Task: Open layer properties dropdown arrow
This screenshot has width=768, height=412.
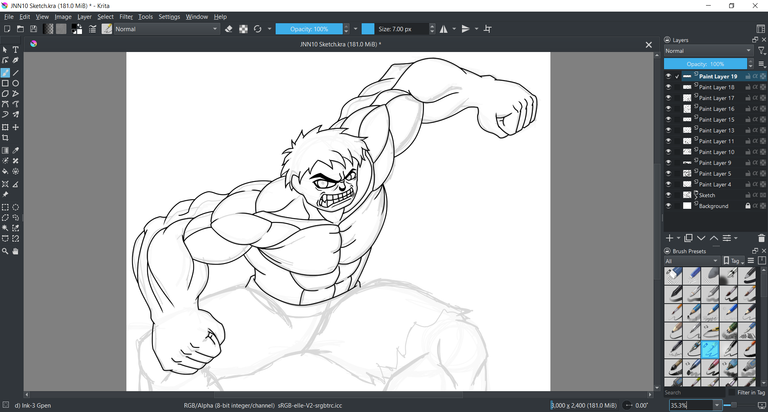Action: [736, 238]
